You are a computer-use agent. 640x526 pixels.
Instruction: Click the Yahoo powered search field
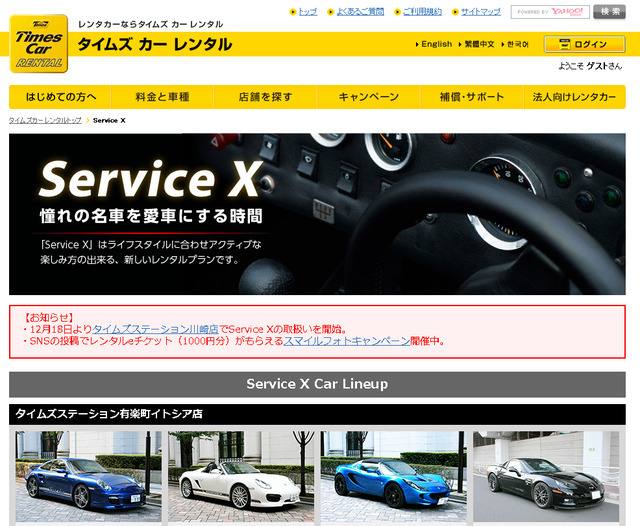[x=550, y=12]
